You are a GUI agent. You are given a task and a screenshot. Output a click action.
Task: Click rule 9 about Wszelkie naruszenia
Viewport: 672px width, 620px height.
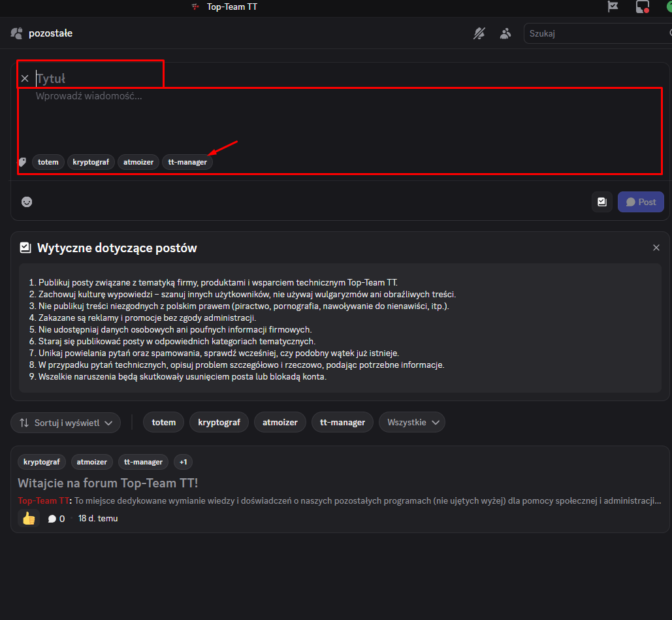point(178,376)
